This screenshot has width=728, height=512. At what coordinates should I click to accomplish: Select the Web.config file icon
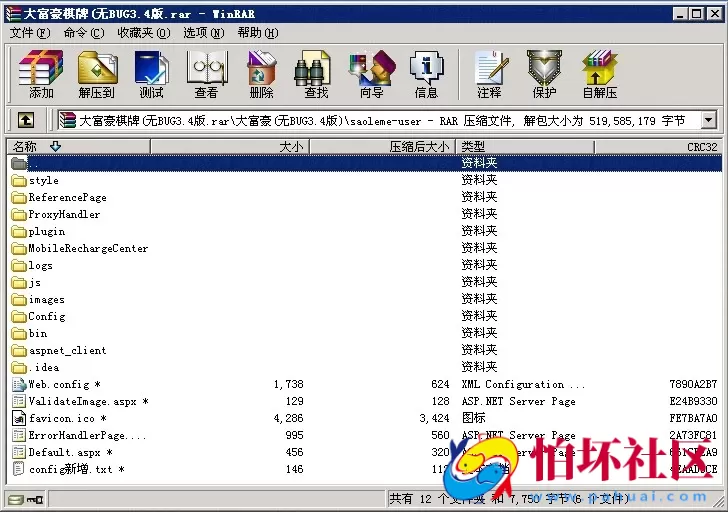click(19, 384)
